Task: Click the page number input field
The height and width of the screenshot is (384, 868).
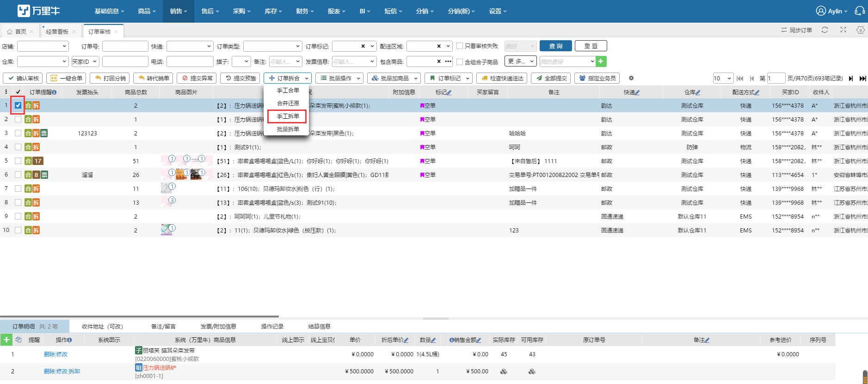Action: [x=776, y=78]
